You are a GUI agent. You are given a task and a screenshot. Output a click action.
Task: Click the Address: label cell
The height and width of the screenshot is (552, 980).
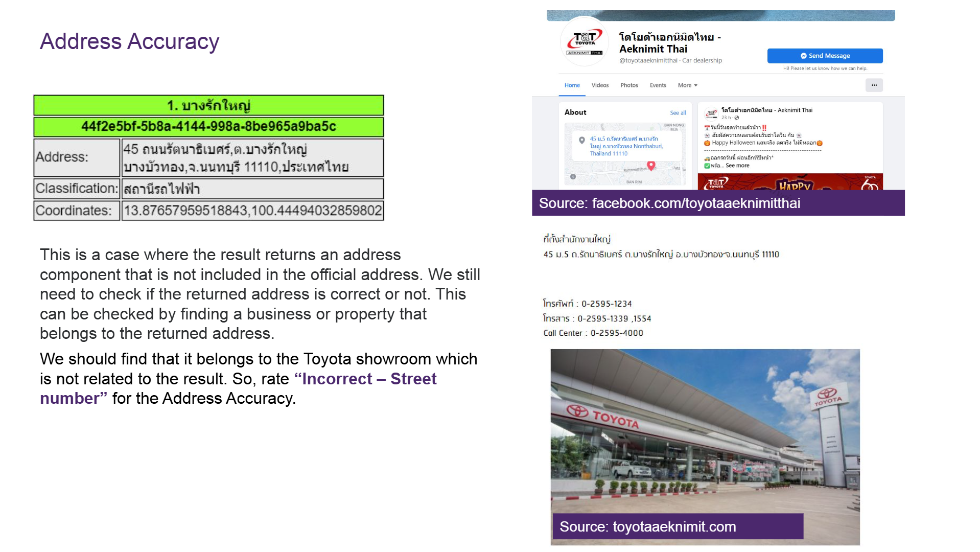77,158
